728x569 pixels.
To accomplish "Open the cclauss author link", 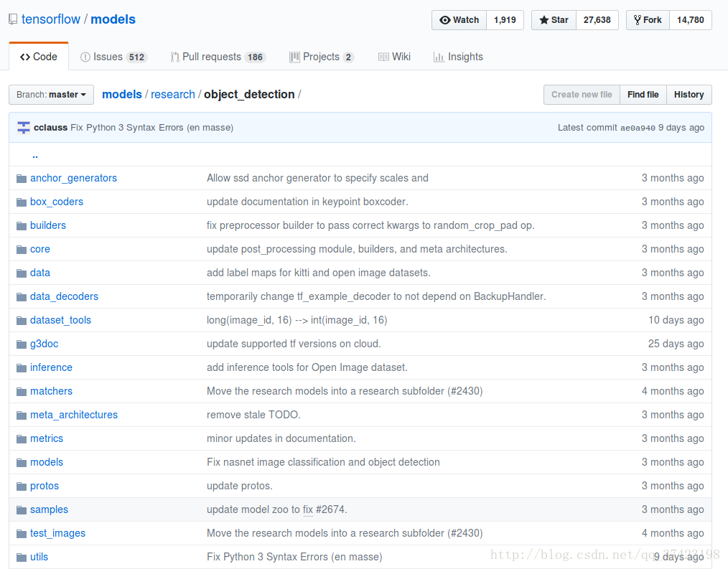I will point(50,128).
